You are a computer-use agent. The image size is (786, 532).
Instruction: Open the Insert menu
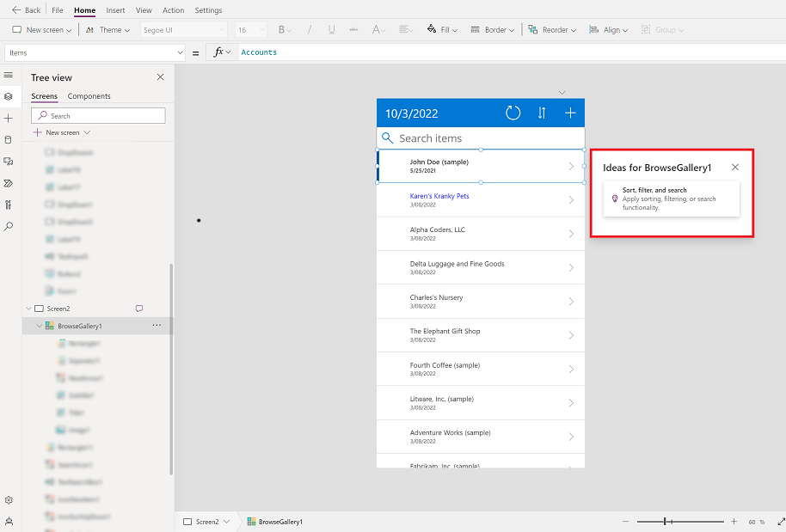click(115, 10)
